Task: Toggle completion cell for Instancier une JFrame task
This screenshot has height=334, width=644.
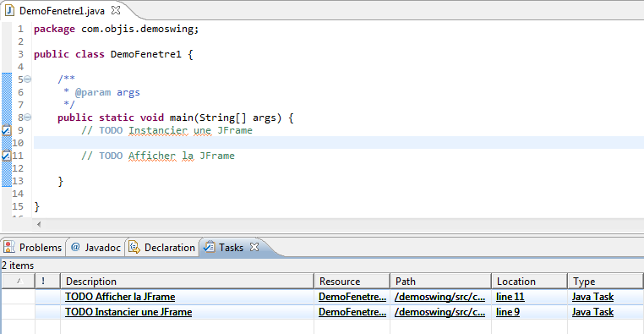Action: pyautogui.click(x=19, y=312)
